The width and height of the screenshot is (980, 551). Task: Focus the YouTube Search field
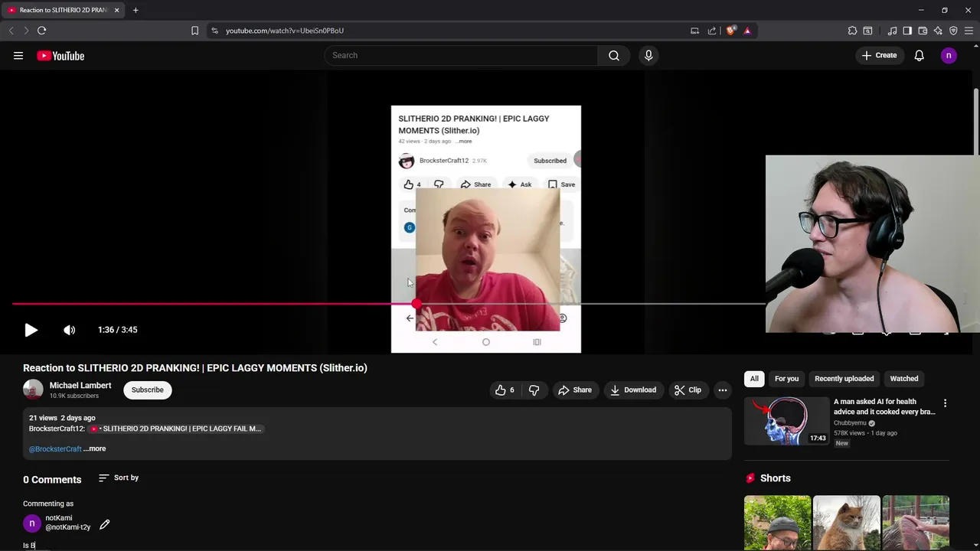click(x=462, y=55)
